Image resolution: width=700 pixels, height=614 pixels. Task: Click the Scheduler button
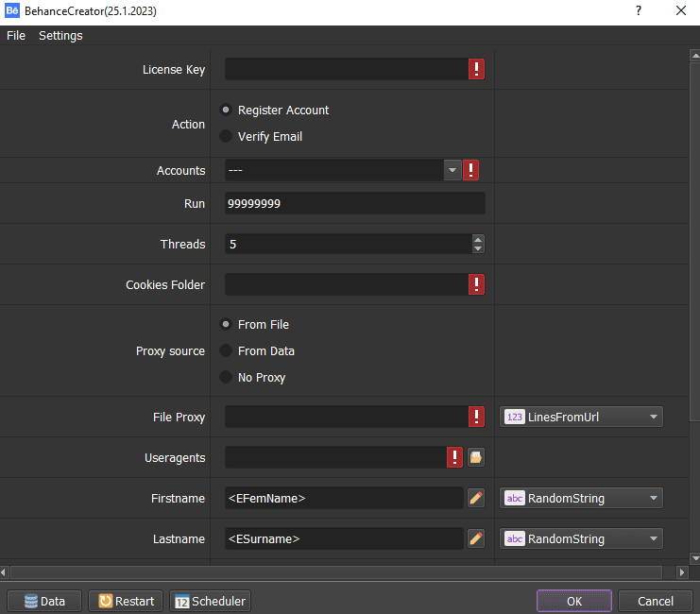[x=211, y=601]
